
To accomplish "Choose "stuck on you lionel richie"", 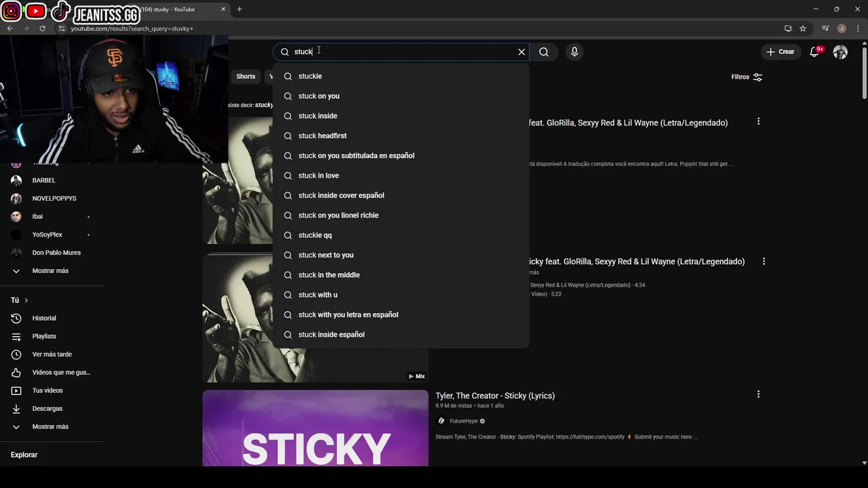I will click(x=401, y=215).
